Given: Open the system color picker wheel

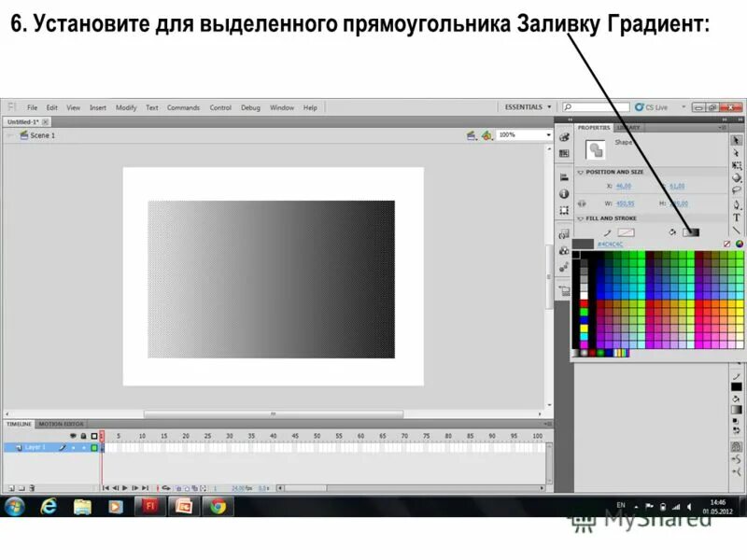Looking at the screenshot, I should click(x=739, y=244).
